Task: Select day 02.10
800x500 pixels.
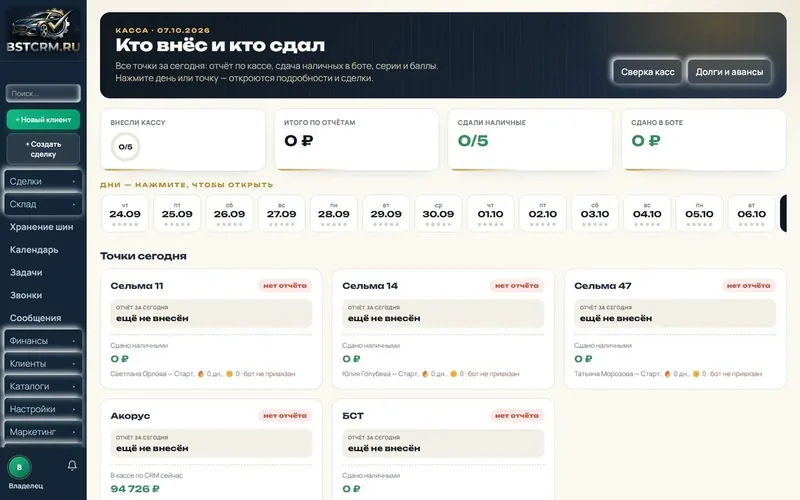Action: [542, 214]
